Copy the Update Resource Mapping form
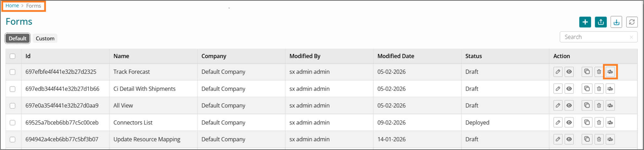The height and width of the screenshot is (150, 644). click(x=587, y=139)
